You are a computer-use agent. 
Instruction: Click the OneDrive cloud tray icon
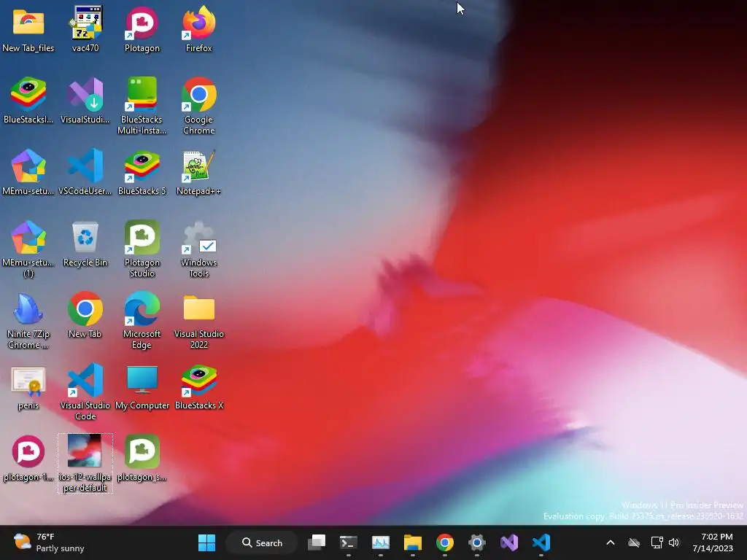point(634,542)
